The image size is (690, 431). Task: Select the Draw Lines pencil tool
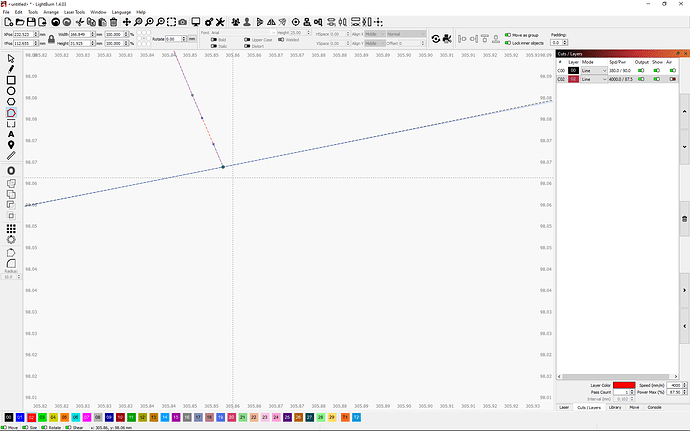pos(11,69)
